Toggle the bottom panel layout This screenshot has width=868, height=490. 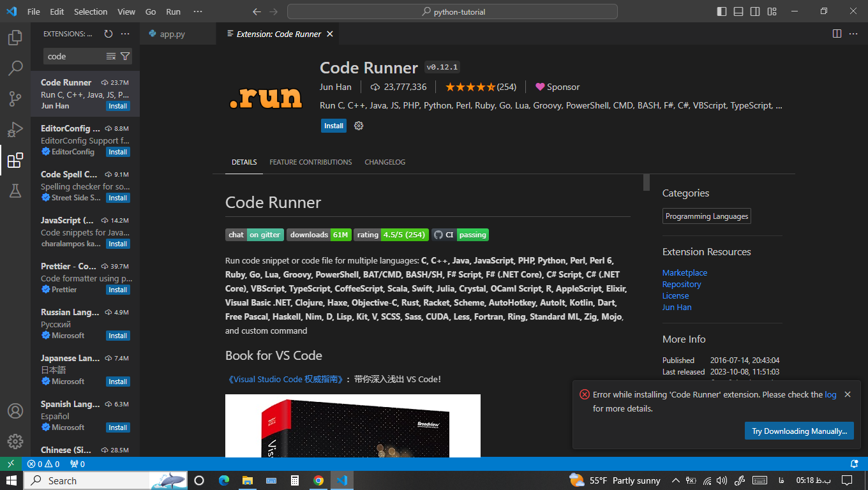coord(738,11)
